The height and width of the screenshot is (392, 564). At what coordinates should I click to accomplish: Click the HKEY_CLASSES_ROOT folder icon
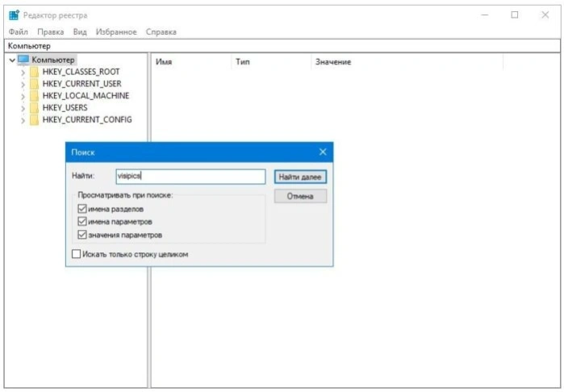34,72
